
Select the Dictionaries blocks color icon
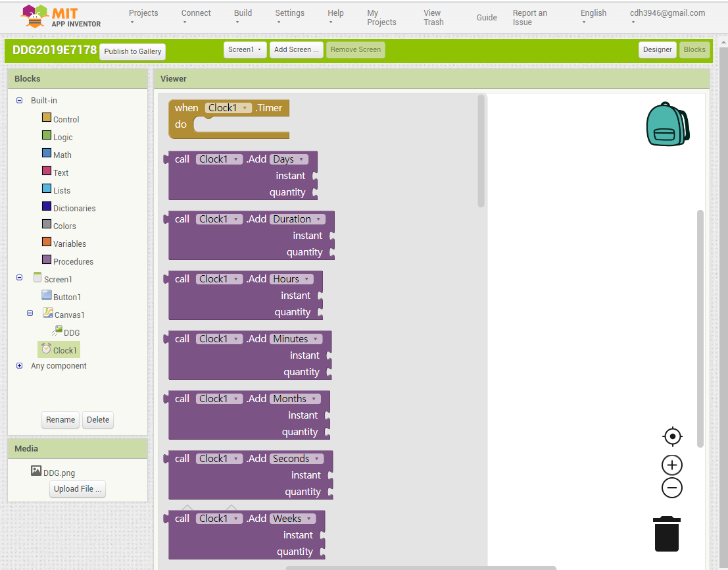[47, 206]
